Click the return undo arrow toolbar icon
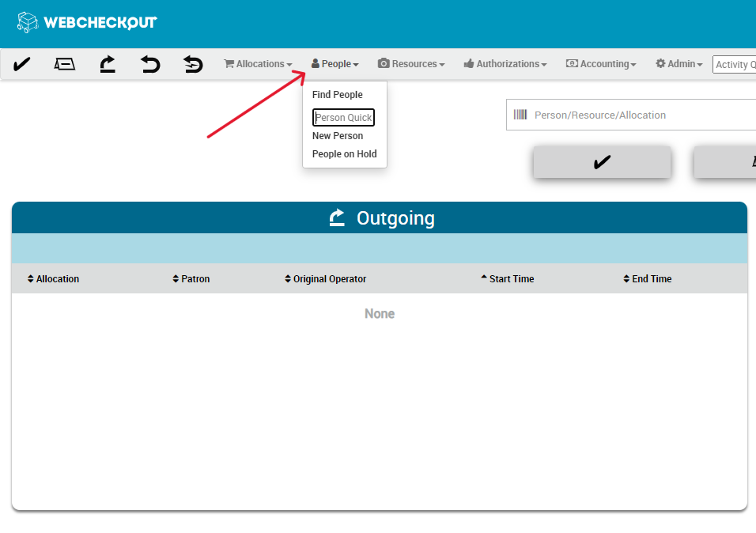Viewport: 756px width, 533px height. (x=150, y=64)
